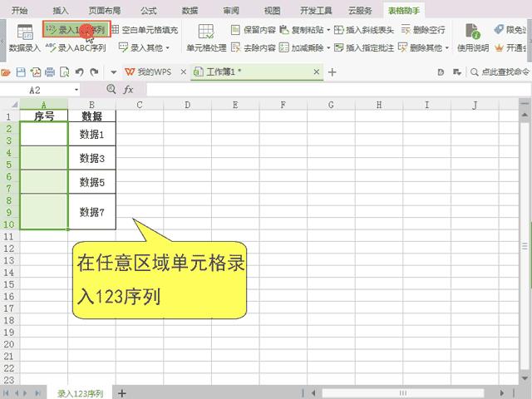Click 保留内容 keep content
532x399 pixels.
point(253,30)
